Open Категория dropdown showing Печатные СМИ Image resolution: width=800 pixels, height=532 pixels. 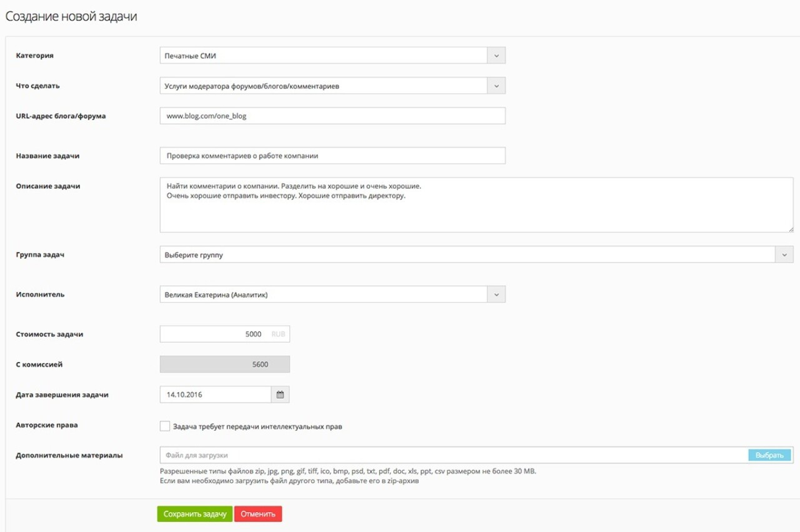tap(323, 56)
